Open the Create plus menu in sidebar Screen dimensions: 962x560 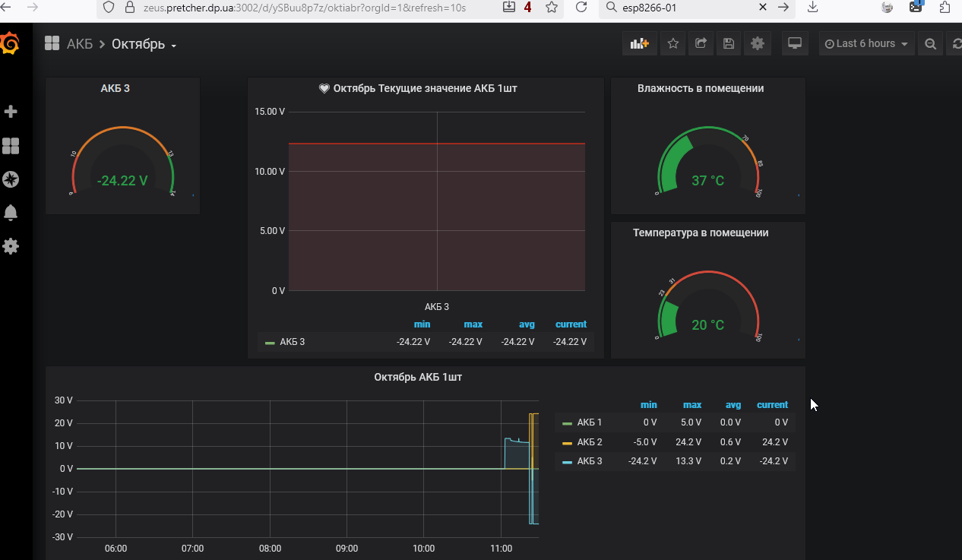pyautogui.click(x=11, y=112)
